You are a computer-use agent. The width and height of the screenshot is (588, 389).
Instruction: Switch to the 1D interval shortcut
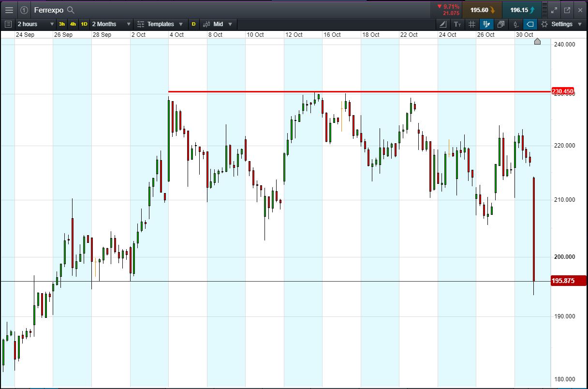pos(84,24)
